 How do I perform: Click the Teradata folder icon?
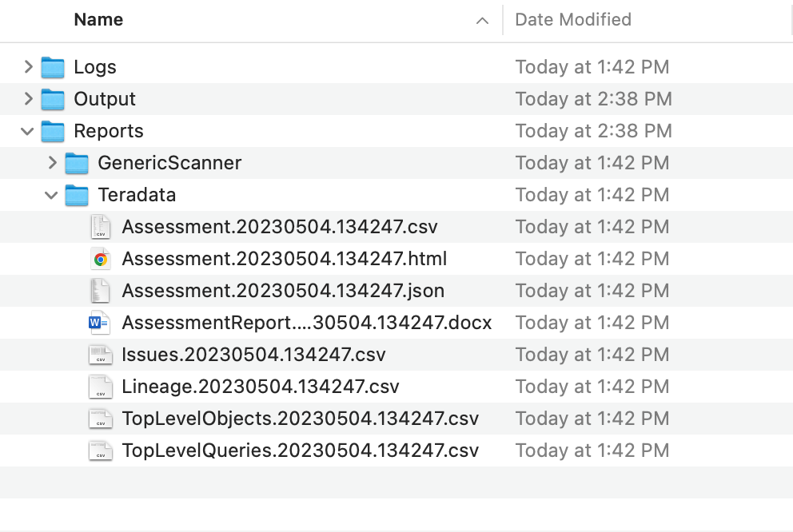(75, 195)
